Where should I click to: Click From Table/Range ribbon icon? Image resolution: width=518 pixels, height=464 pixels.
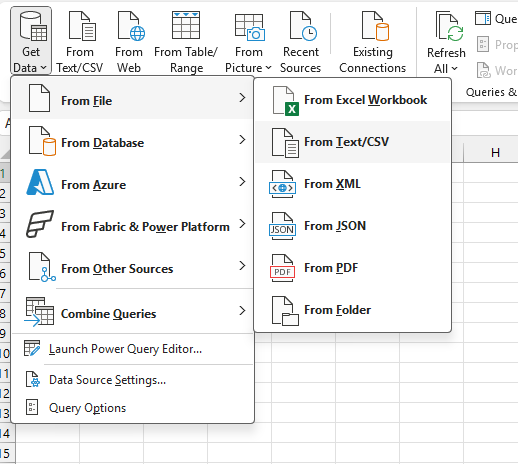pos(186,25)
